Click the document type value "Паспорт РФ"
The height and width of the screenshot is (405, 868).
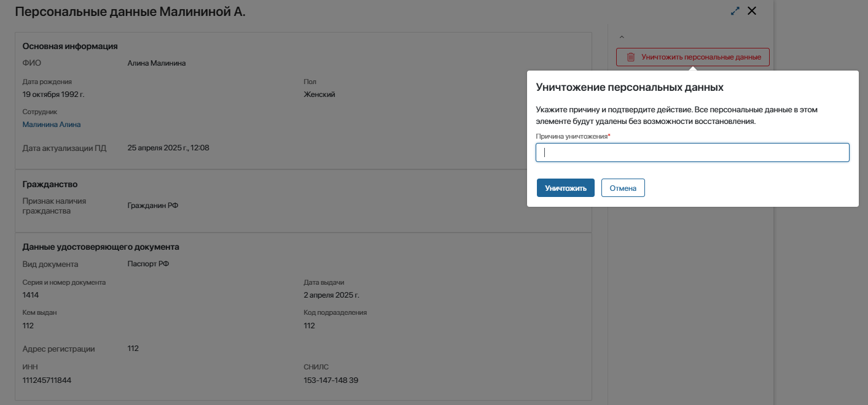[x=148, y=264]
